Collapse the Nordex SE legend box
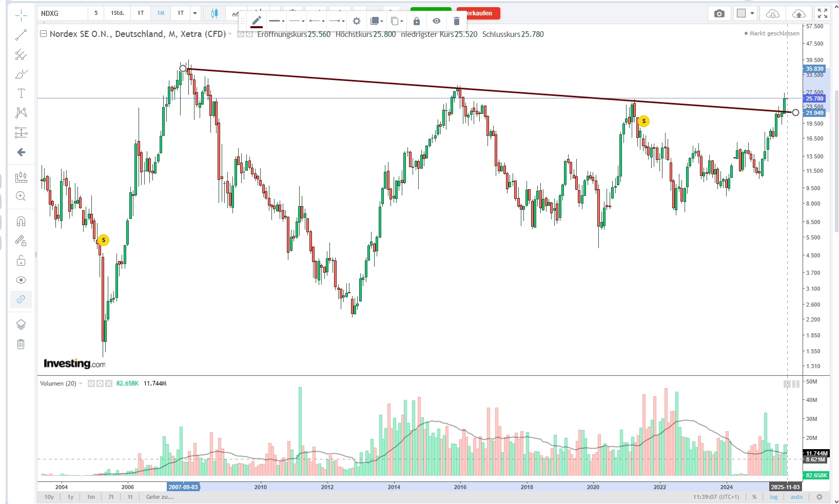The height and width of the screenshot is (504, 839). [44, 34]
